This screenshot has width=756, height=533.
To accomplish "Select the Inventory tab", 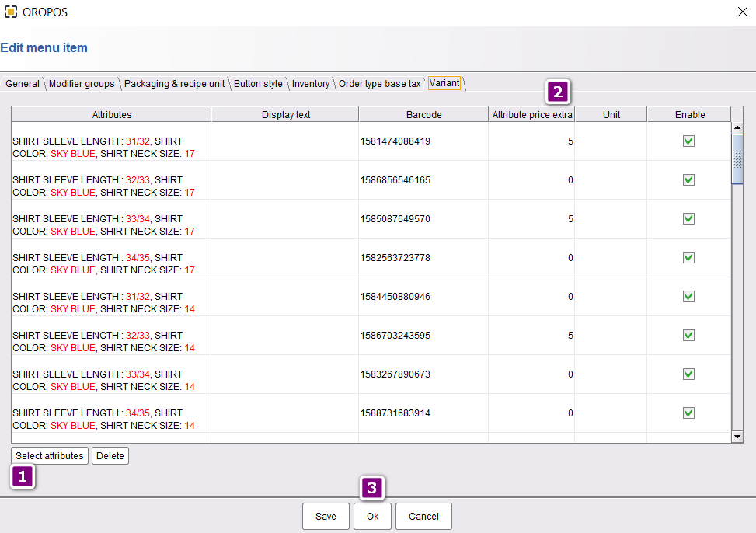I will (311, 83).
